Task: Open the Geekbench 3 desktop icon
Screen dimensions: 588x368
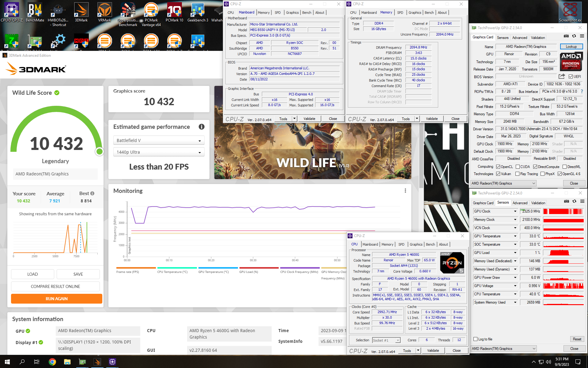Action: (x=198, y=12)
